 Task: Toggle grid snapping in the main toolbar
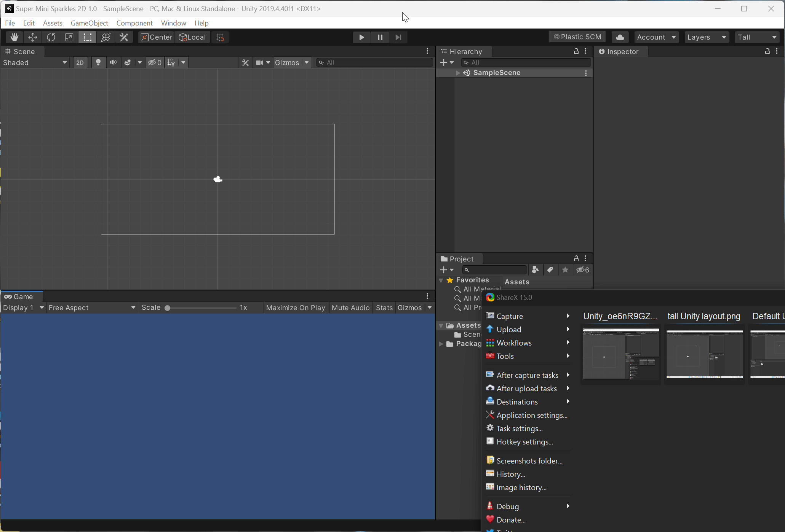click(220, 37)
